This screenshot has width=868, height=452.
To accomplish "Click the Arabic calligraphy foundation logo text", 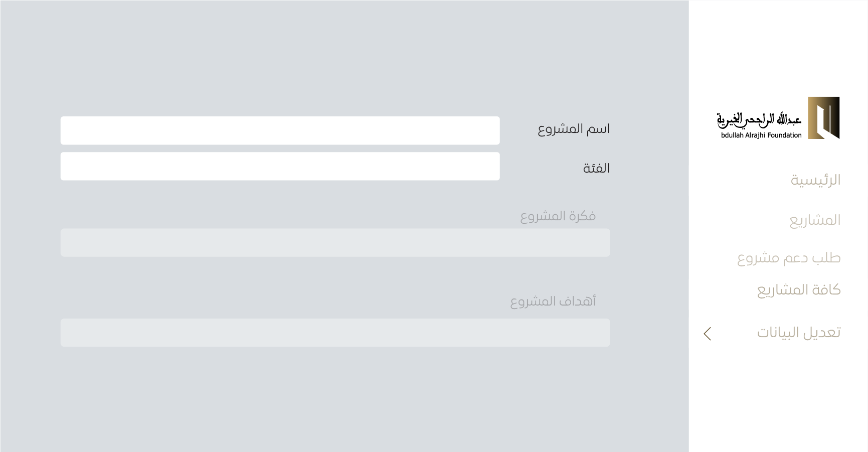I will click(x=759, y=120).
